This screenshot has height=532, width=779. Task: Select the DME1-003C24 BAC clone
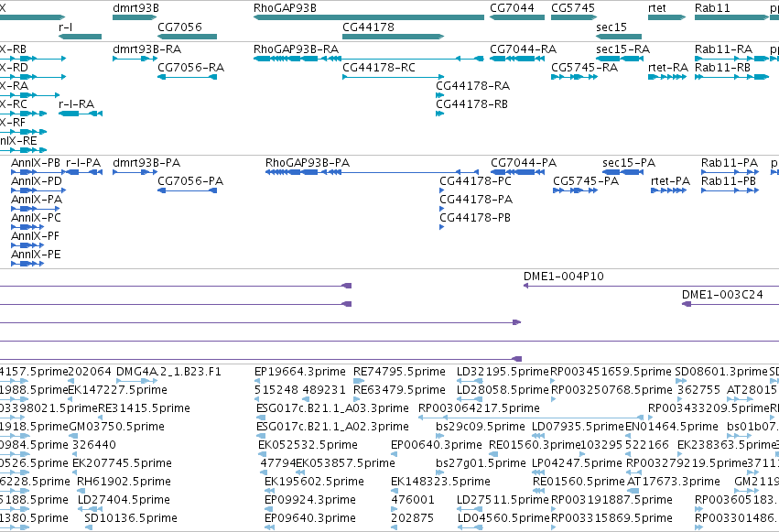point(730,304)
